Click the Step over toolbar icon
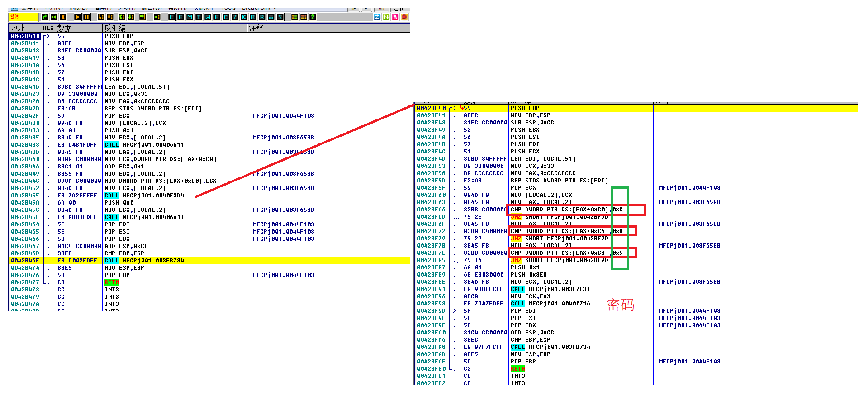868x396 pixels. point(110,17)
